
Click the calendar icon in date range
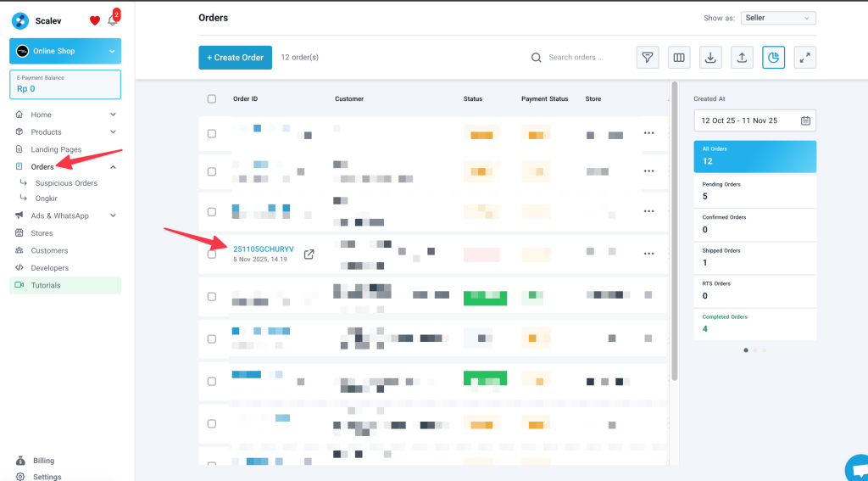(805, 120)
